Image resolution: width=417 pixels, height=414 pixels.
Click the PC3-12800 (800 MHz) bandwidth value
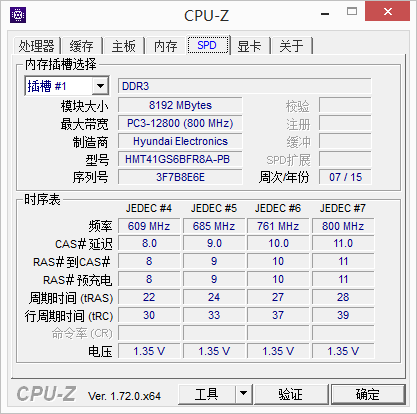coord(180,123)
